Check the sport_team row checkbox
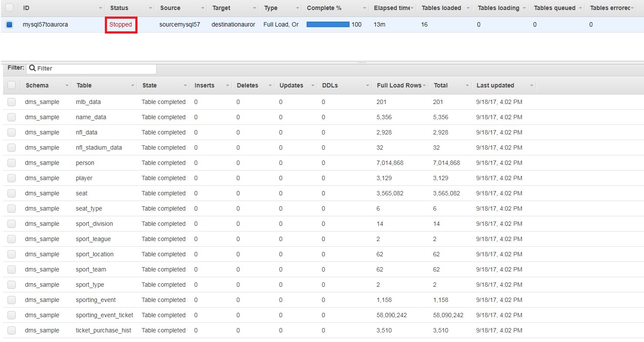This screenshot has height=342, width=644. [x=12, y=269]
